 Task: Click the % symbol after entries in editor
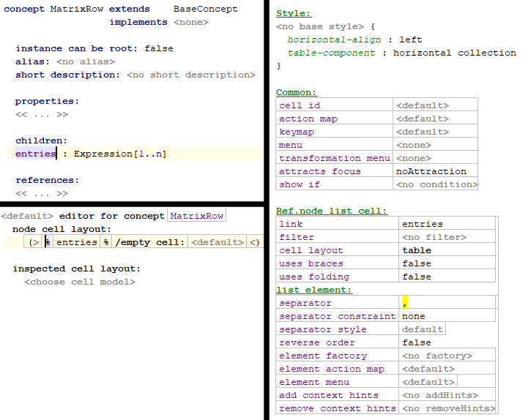pyautogui.click(x=106, y=242)
